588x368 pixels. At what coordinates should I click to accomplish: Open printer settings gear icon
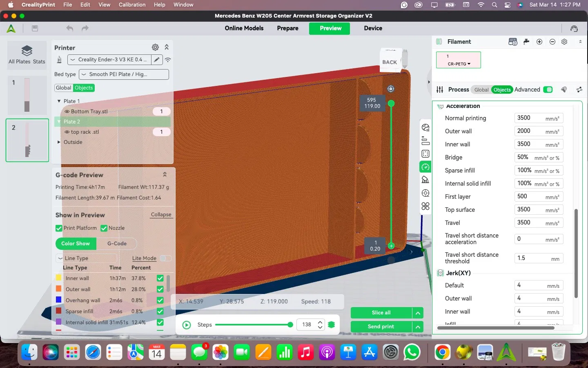pos(155,47)
